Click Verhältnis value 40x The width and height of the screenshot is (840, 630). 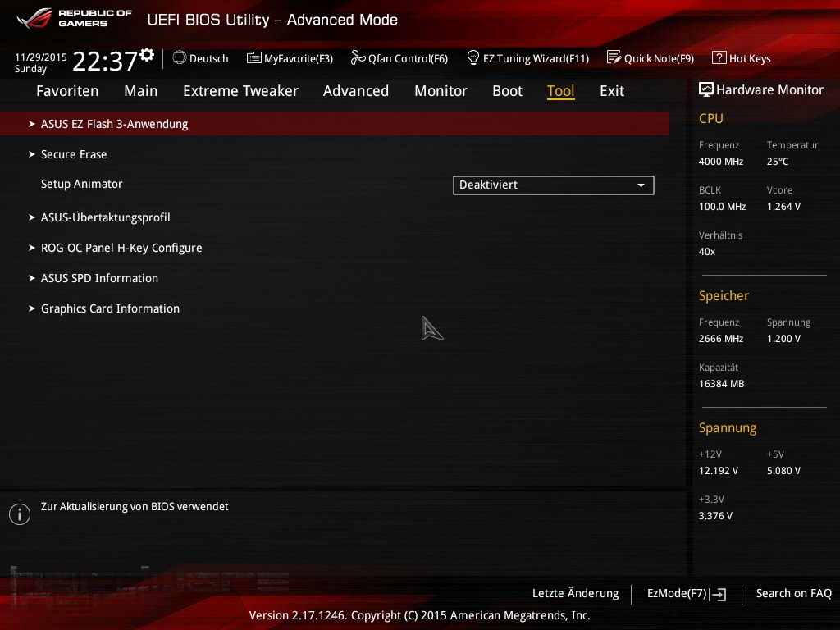pos(707,252)
